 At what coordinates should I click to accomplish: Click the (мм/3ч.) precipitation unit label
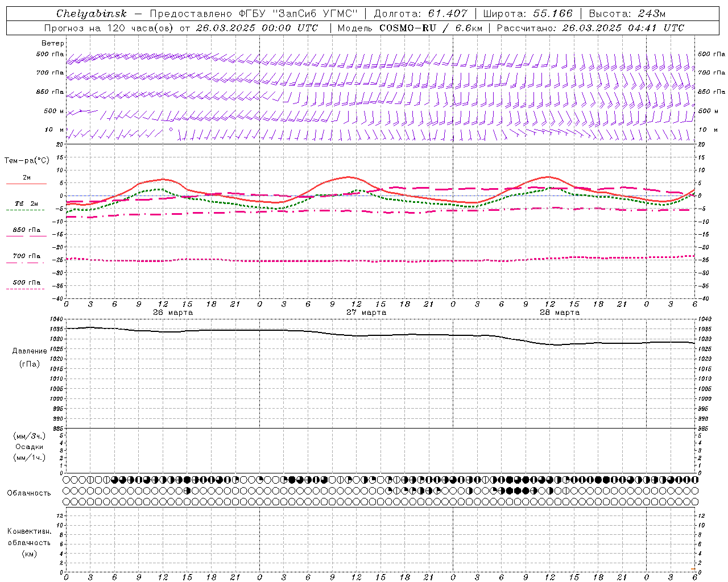pos(30,436)
